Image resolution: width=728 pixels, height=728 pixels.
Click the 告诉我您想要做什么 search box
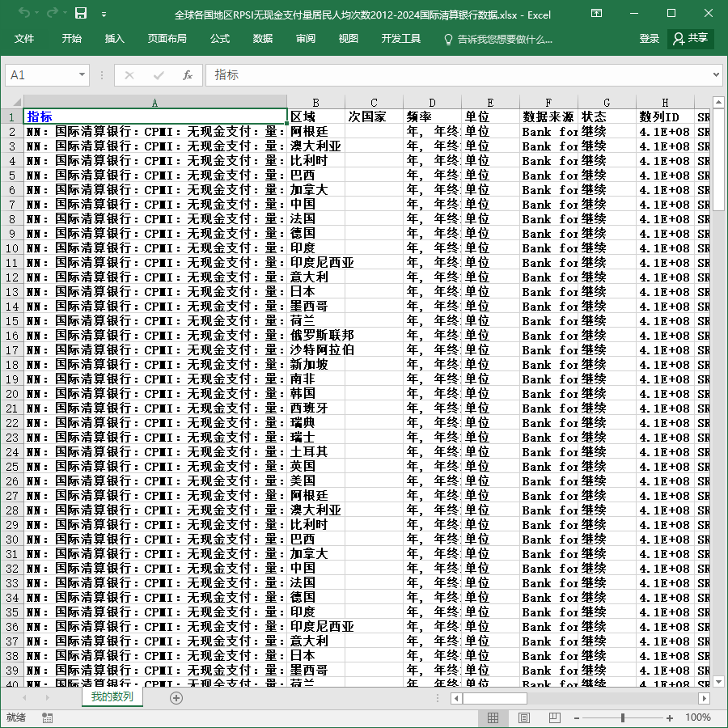(498, 39)
